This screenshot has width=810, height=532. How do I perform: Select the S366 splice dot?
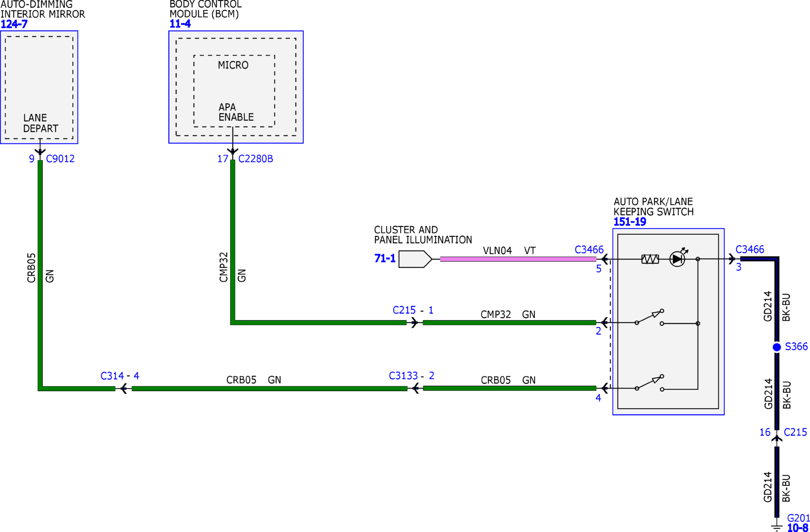(777, 347)
